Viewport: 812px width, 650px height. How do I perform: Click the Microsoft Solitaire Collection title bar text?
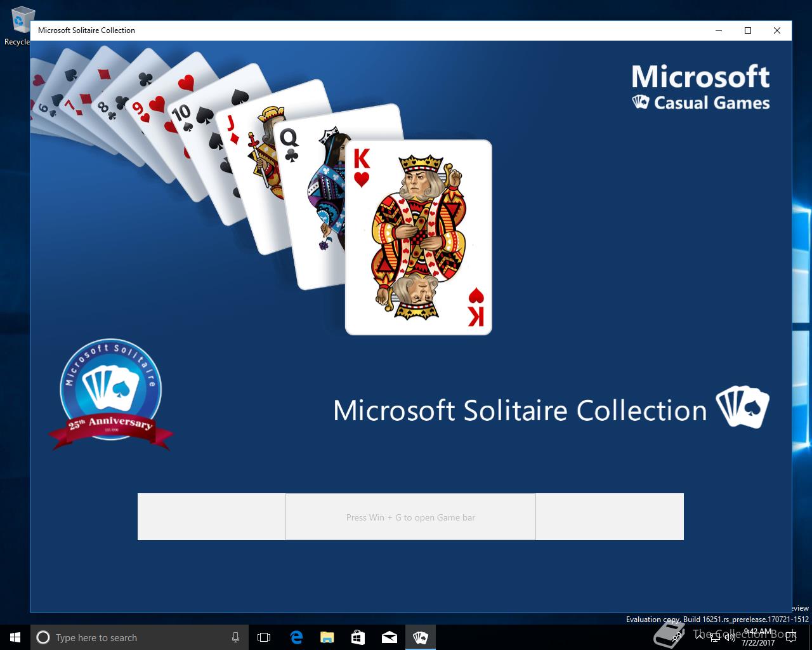pyautogui.click(x=86, y=30)
